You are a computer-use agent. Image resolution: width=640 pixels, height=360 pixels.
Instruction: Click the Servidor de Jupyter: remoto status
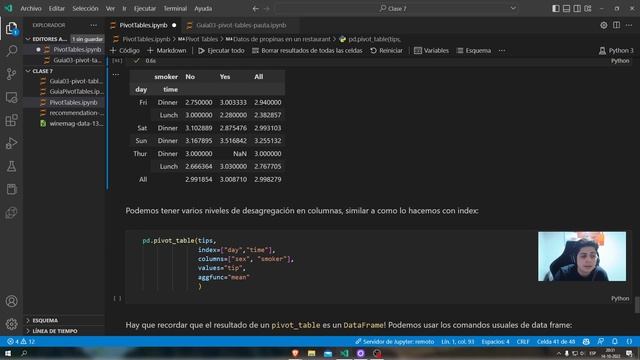pos(394,342)
